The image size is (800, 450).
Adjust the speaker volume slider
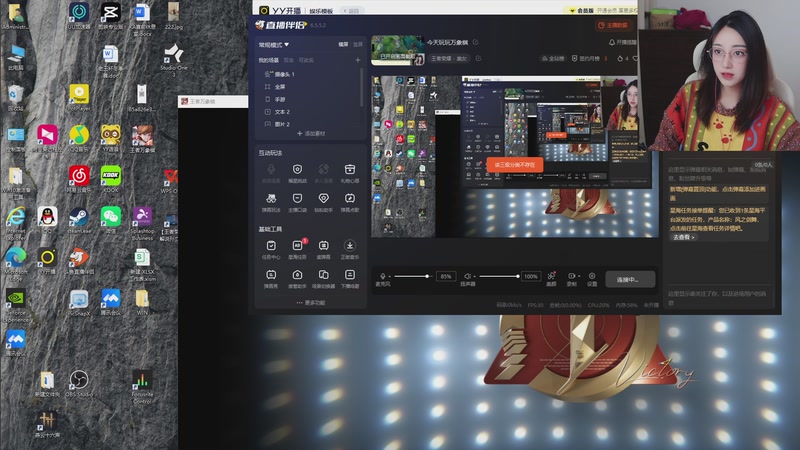[x=499, y=276]
